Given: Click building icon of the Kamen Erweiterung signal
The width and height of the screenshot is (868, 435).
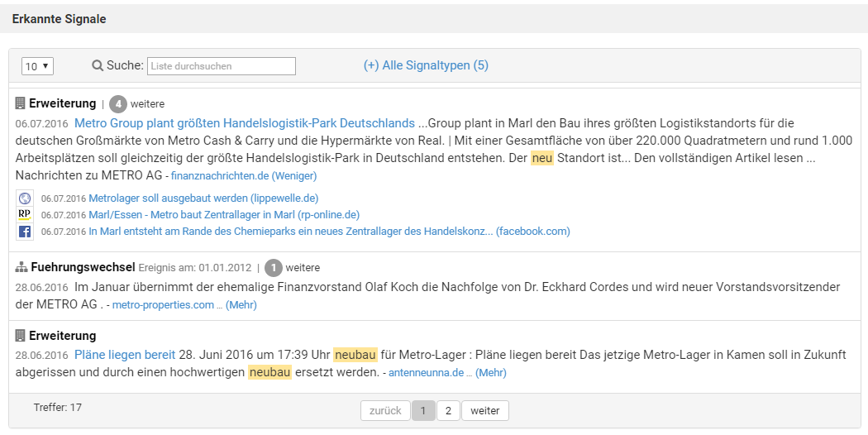Looking at the screenshot, I should (x=21, y=335).
